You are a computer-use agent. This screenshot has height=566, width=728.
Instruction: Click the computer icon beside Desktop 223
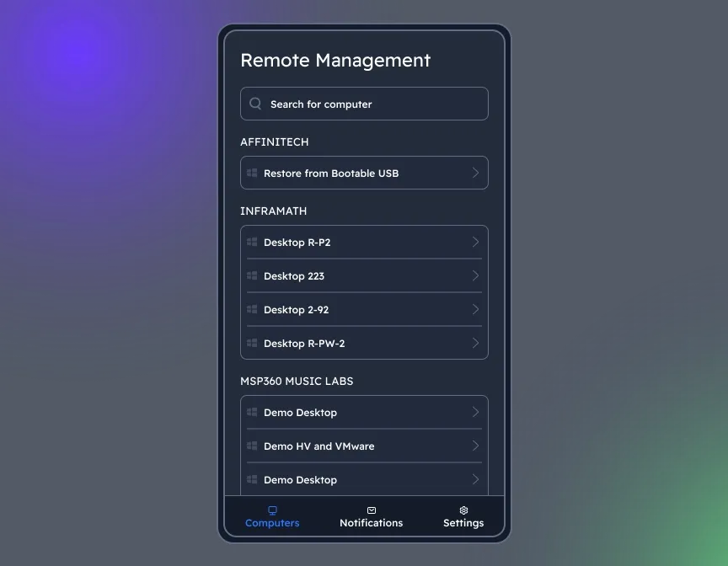[x=252, y=275]
